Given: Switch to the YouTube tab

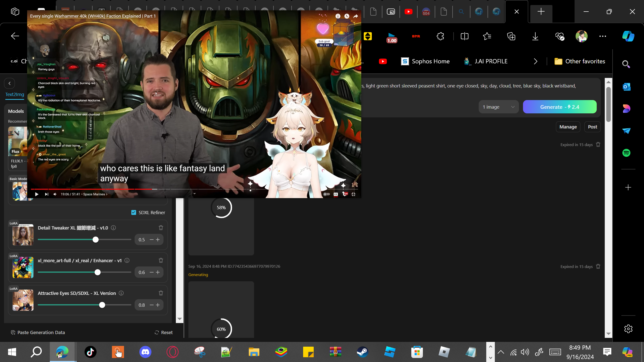Looking at the screenshot, I should [x=409, y=12].
